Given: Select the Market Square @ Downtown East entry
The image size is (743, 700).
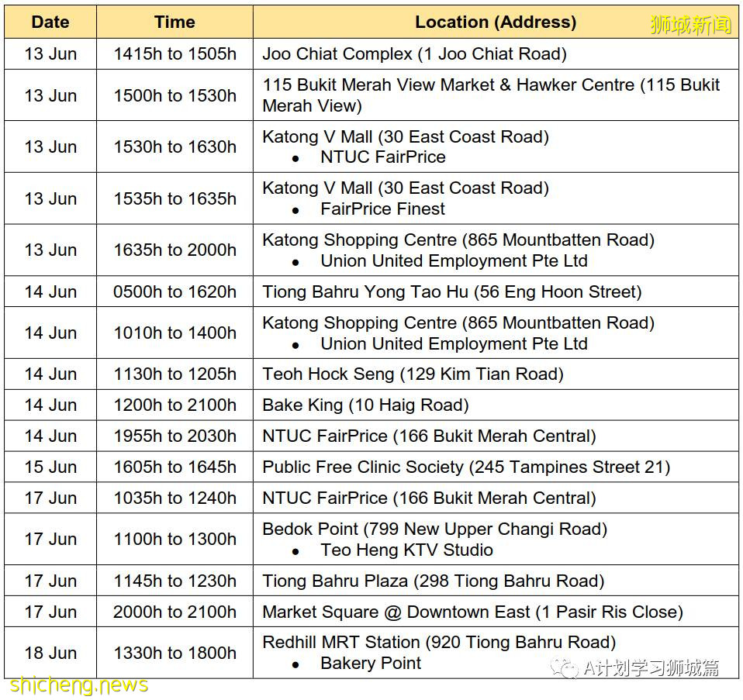Looking at the screenshot, I should pyautogui.click(x=472, y=612).
